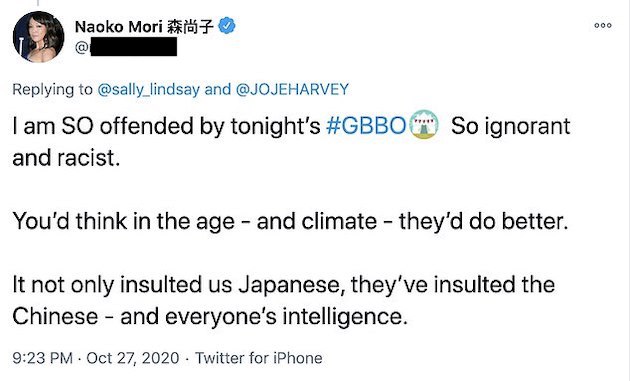Open the #GBBO hashtag
This screenshot has height=381, width=630.
click(x=366, y=126)
